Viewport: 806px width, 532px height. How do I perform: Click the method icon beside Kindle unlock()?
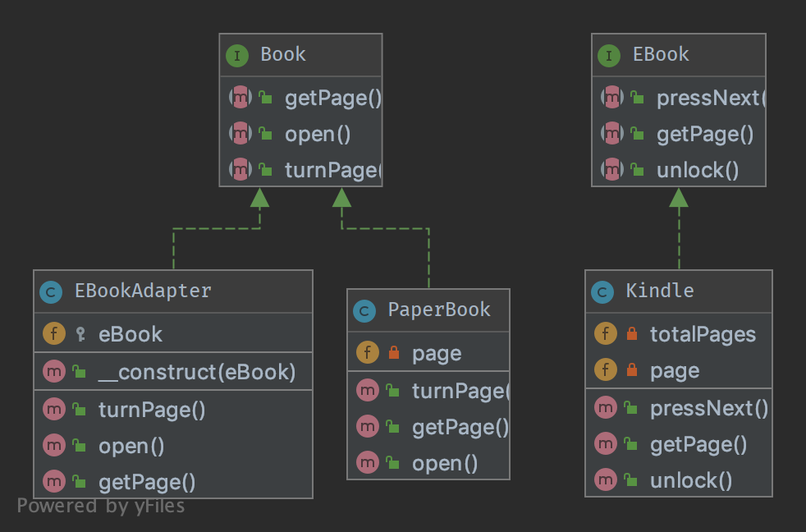(607, 479)
